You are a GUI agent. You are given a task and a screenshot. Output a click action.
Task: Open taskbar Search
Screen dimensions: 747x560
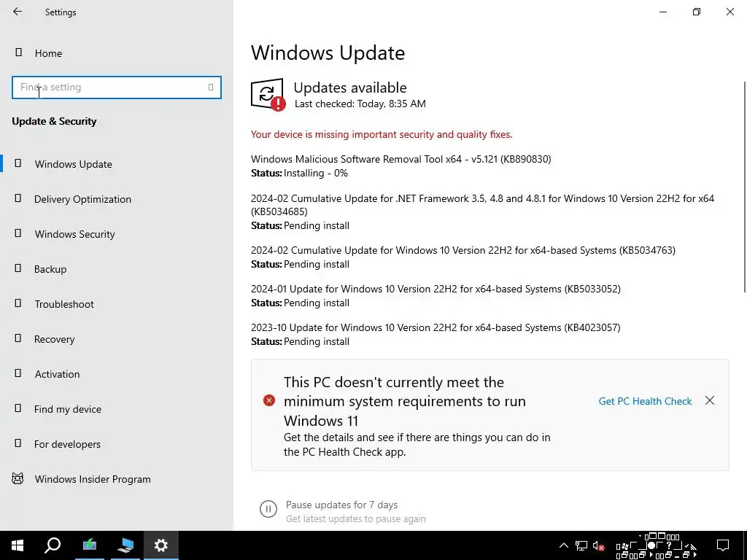pyautogui.click(x=53, y=545)
